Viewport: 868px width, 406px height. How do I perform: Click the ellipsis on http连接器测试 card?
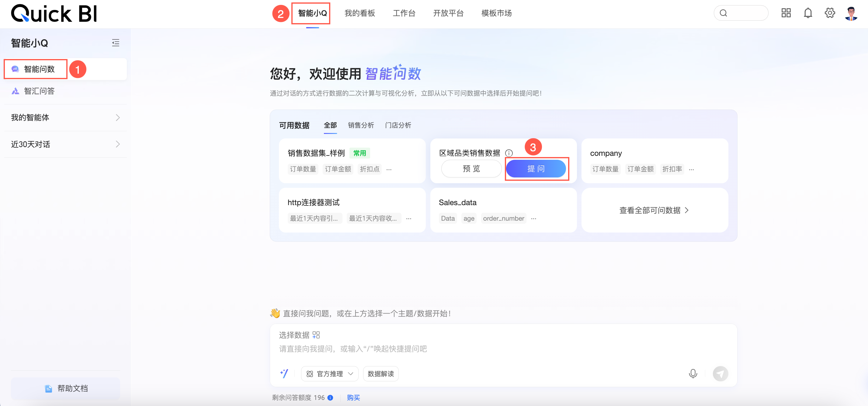click(x=409, y=219)
